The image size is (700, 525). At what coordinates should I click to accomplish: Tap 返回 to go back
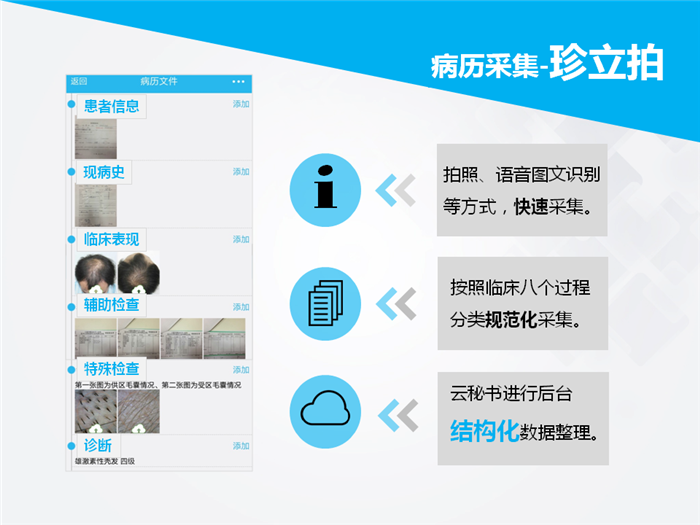(78, 81)
